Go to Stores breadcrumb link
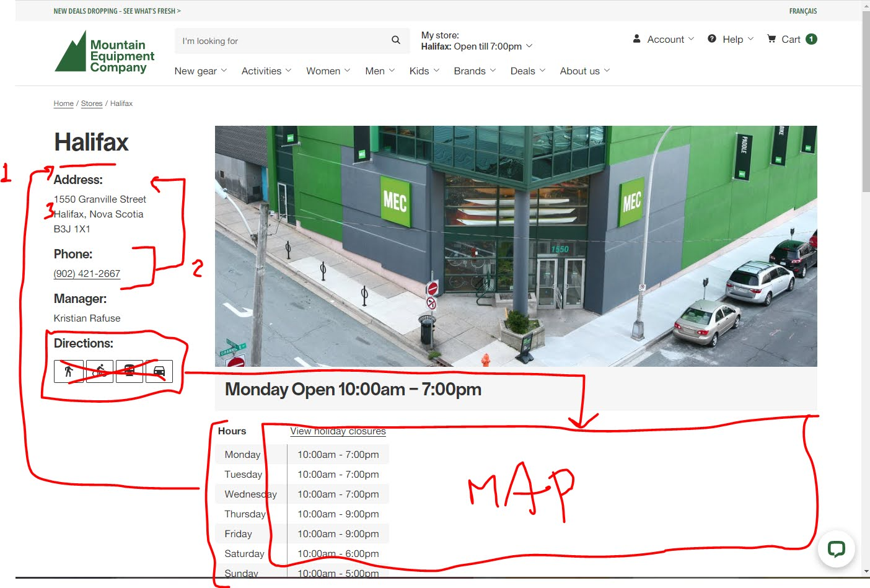 coord(92,103)
